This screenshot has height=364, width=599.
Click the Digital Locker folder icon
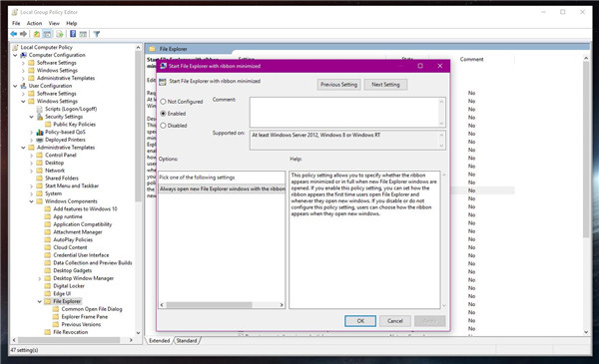coord(48,286)
